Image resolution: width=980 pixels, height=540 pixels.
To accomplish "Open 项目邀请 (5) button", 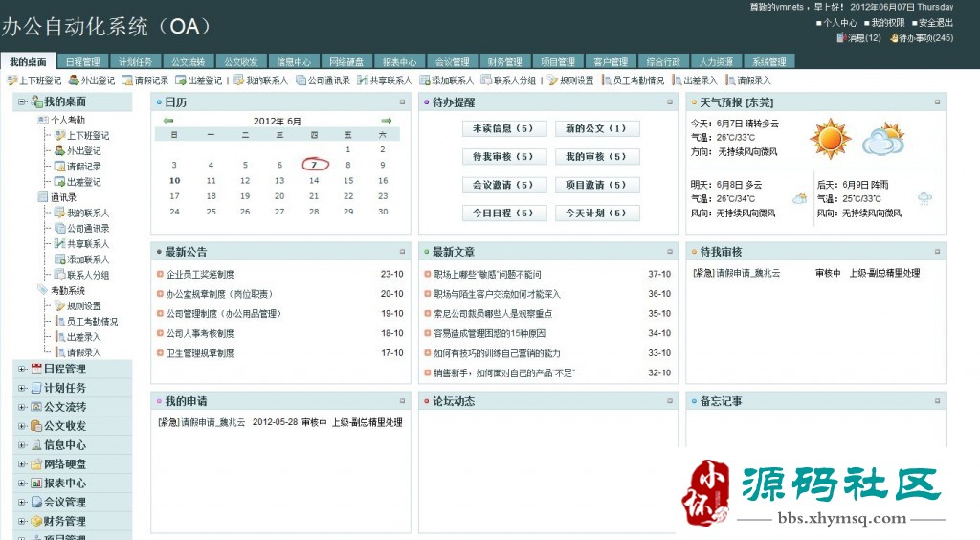I will (597, 185).
